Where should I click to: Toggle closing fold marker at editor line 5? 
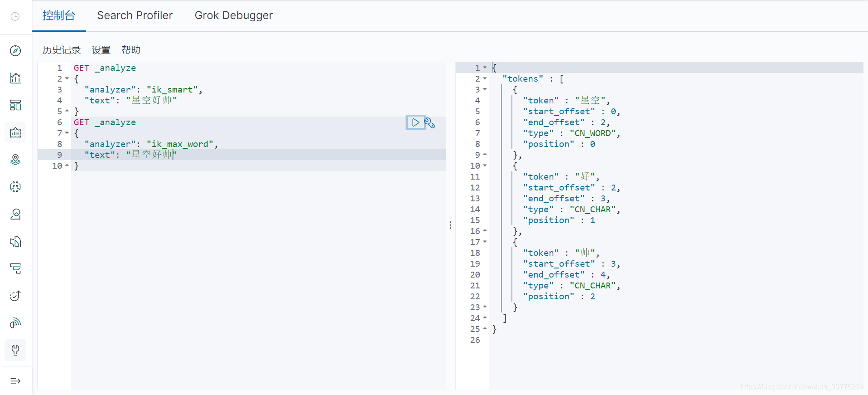click(67, 111)
